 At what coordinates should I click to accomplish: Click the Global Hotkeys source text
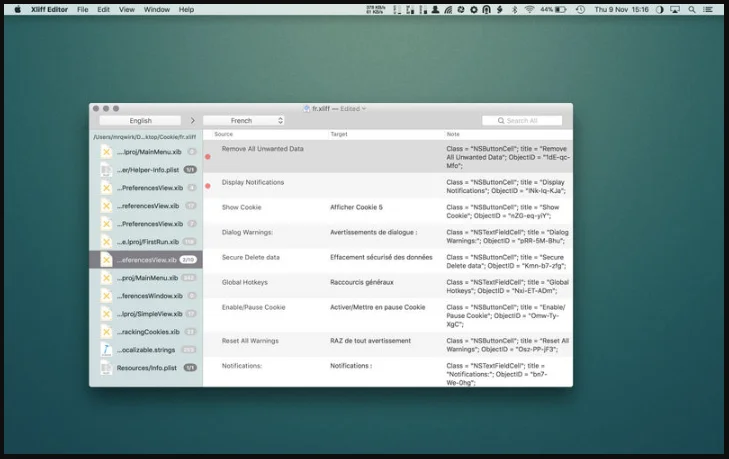[x=245, y=282]
